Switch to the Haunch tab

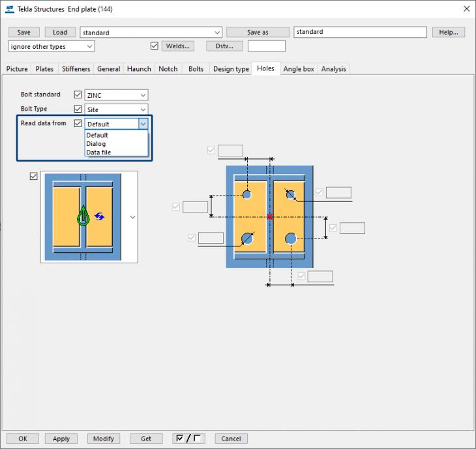point(139,69)
